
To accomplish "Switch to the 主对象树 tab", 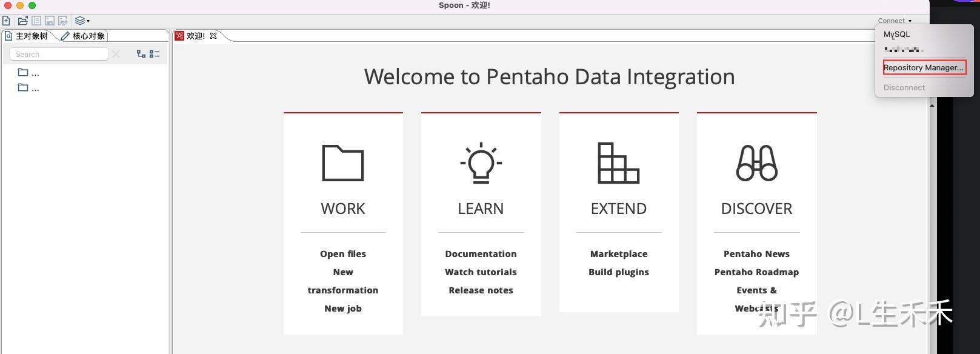I will (x=27, y=36).
